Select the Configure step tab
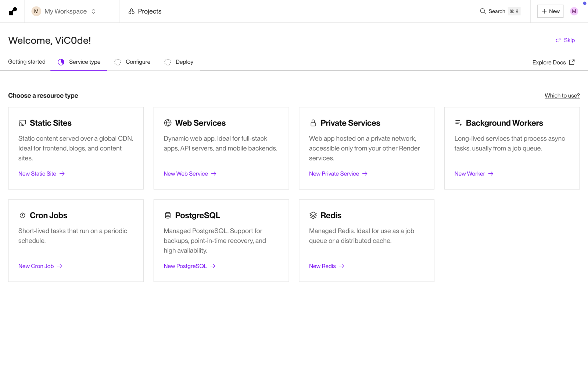This screenshot has width=588, height=368. tap(133, 62)
